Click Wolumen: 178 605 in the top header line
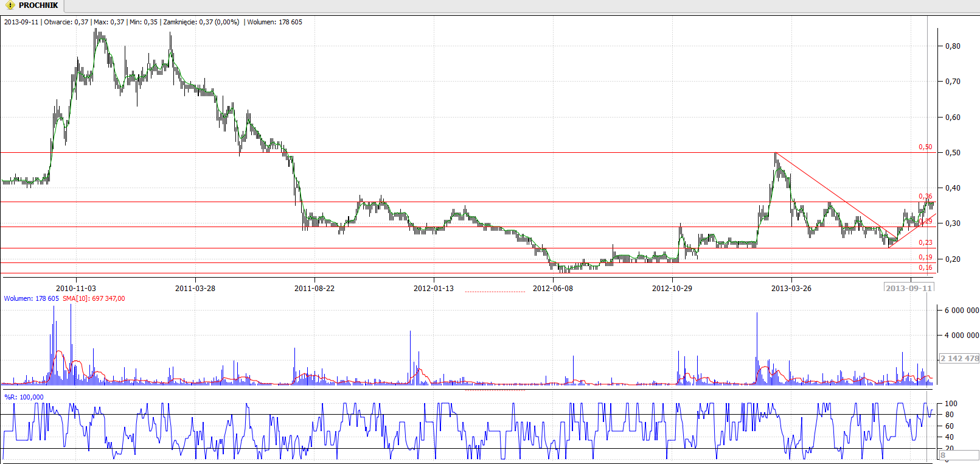 pyautogui.click(x=274, y=22)
